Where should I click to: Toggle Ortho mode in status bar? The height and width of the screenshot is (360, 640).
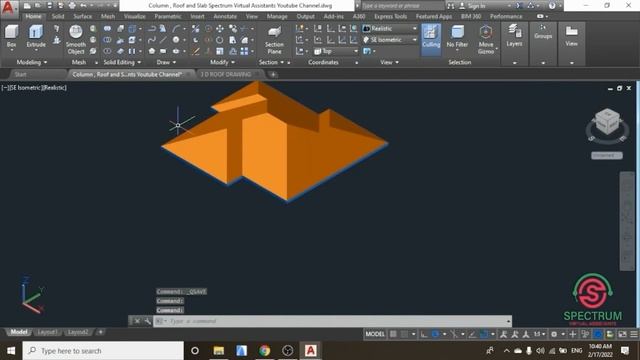tap(424, 334)
